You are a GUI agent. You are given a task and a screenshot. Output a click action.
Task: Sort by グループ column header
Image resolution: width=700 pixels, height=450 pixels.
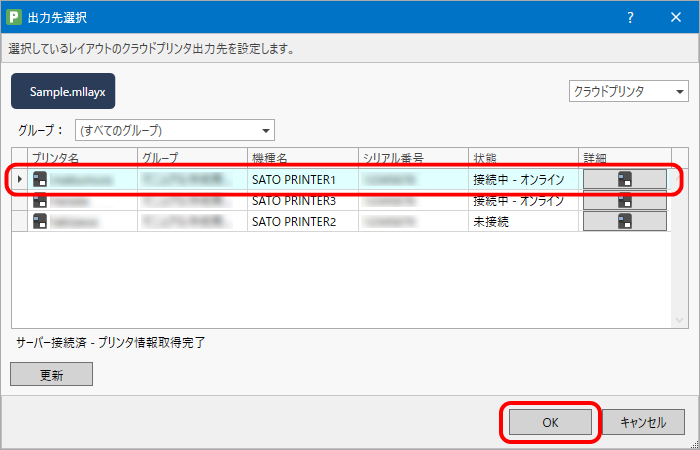coord(192,158)
